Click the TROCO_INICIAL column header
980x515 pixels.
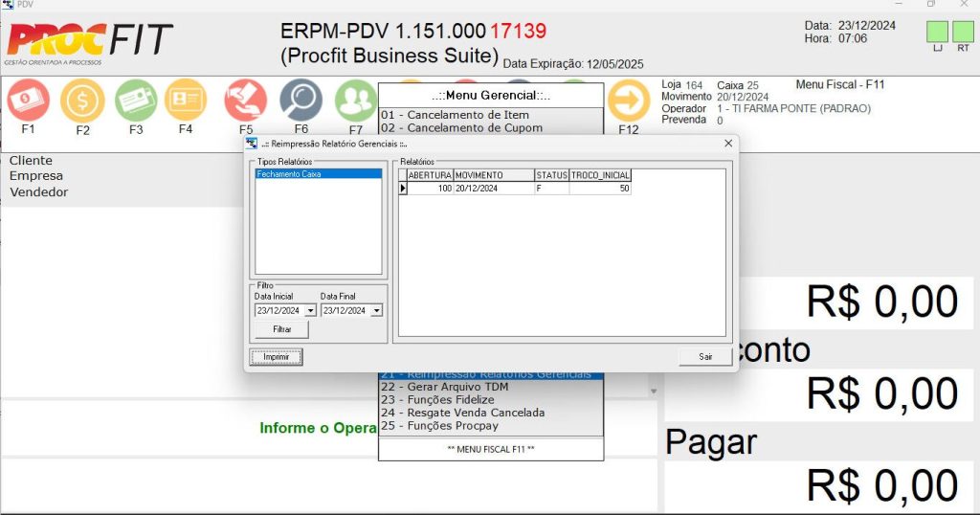point(600,175)
